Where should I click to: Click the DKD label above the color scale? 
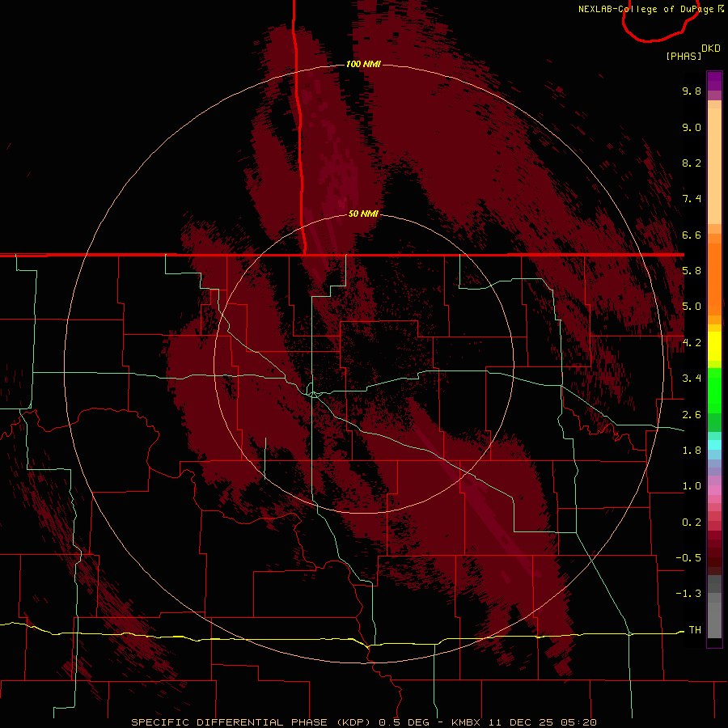(x=711, y=48)
